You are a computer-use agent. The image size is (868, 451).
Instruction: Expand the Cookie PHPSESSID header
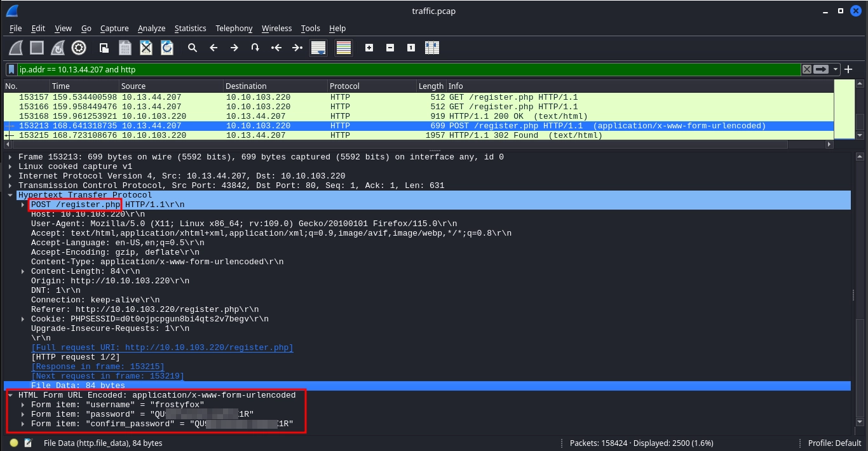pos(24,319)
